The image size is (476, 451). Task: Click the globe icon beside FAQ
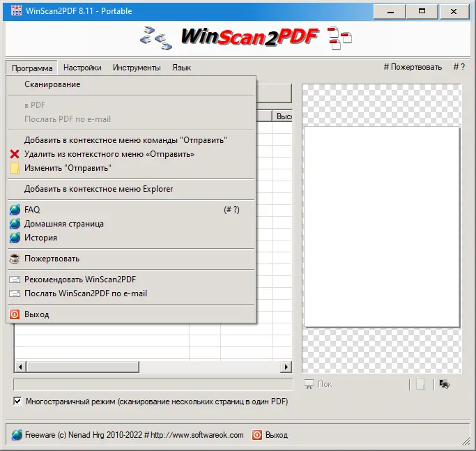[15, 210]
